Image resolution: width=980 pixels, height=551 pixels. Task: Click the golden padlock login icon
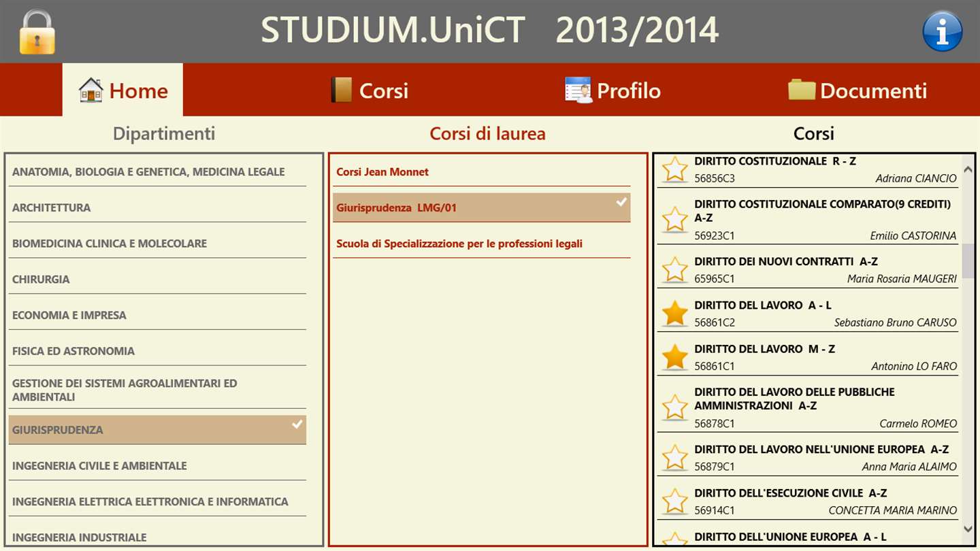click(x=37, y=31)
